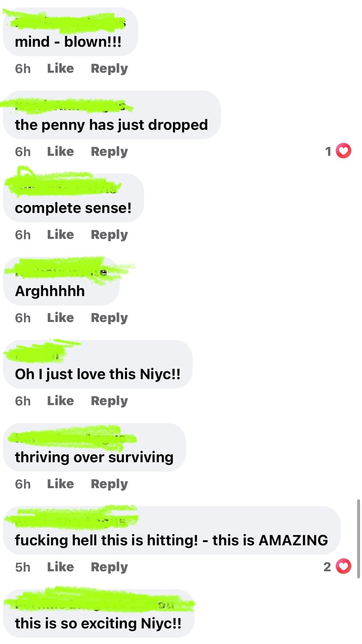Like the 'this is AMAZING' comment

60,567
